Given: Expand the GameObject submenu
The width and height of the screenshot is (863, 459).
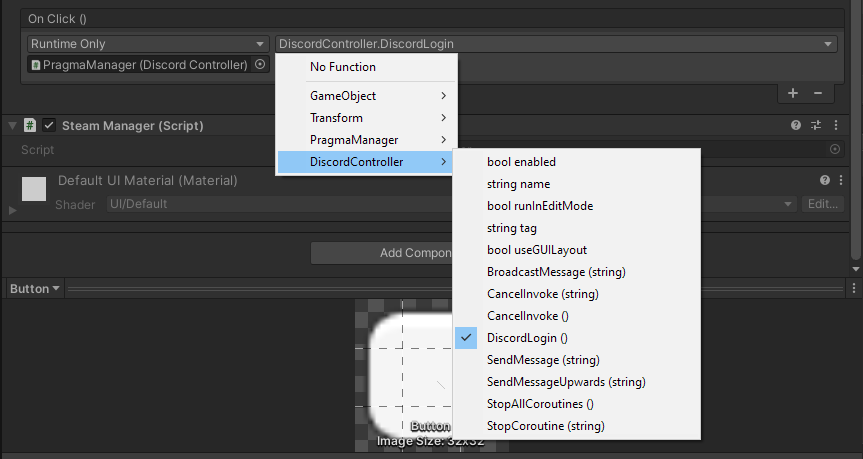Looking at the screenshot, I should click(x=366, y=96).
